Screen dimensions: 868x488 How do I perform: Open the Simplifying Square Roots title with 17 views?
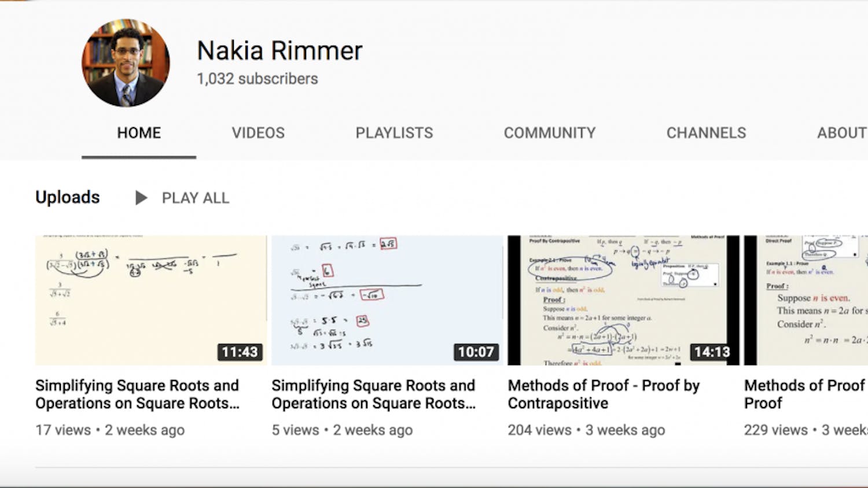click(x=137, y=394)
